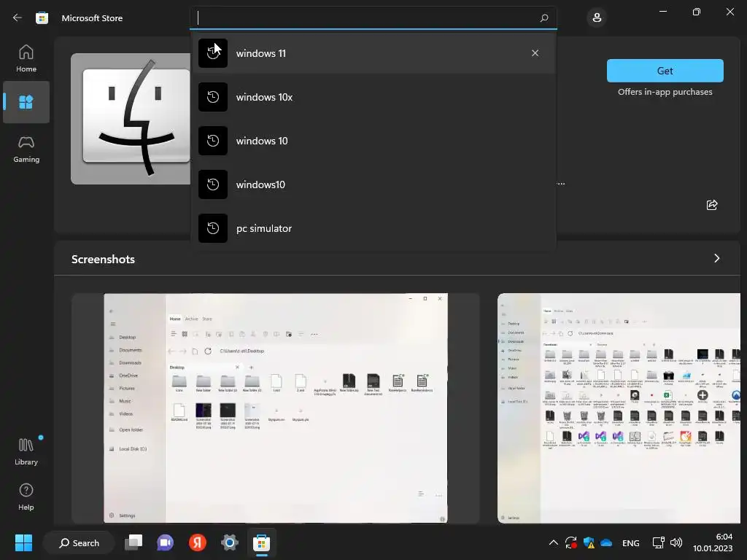Viewport: 747px width, 560px height.
Task: Click history icon beside 'windows10'
Action: click(x=213, y=184)
